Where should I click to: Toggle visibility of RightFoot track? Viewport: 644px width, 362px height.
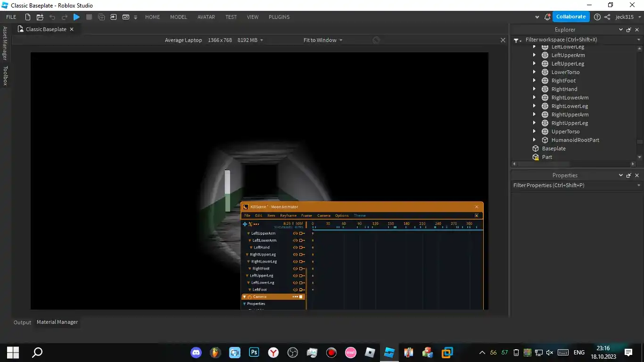[x=296, y=269]
